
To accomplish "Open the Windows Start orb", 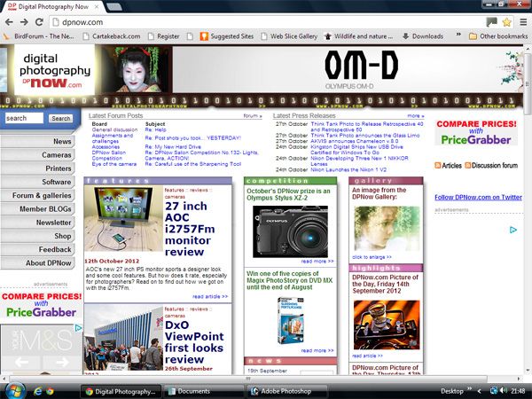I will click(x=14, y=390).
